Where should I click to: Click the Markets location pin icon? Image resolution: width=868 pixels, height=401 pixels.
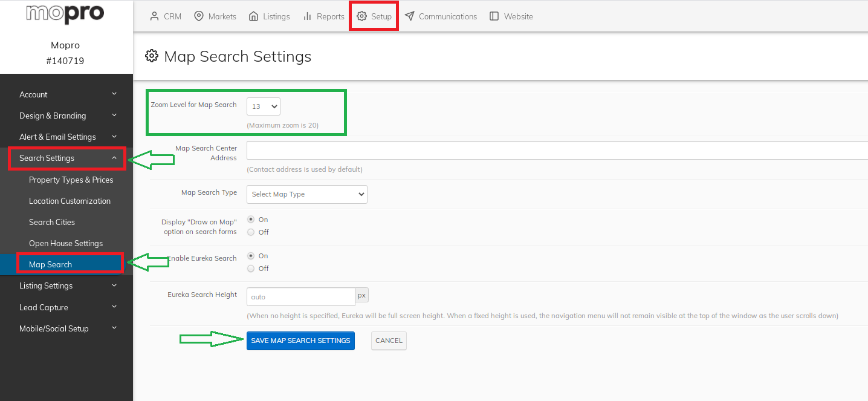(198, 16)
